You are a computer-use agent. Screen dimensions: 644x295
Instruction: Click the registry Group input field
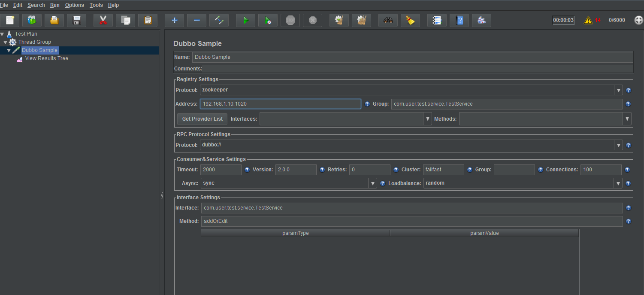point(507,104)
